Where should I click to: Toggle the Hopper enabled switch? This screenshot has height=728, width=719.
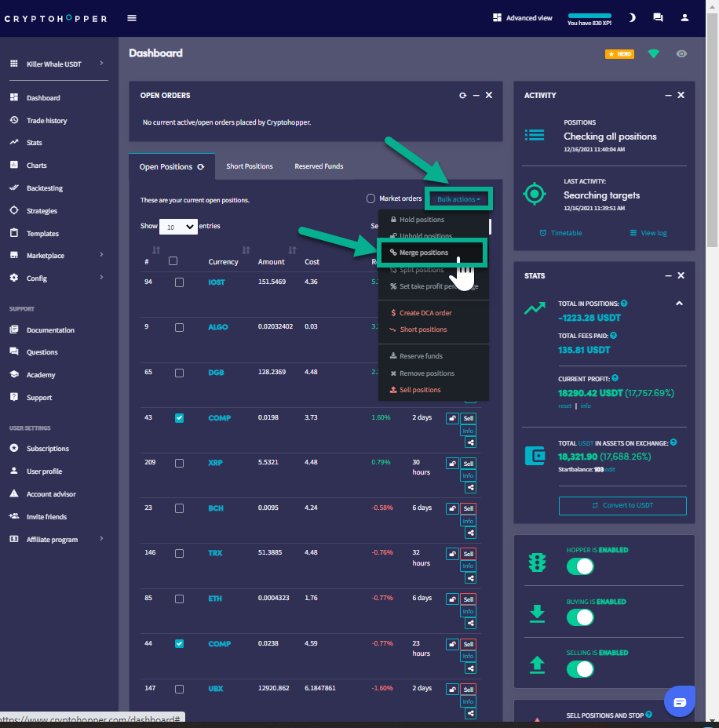580,566
